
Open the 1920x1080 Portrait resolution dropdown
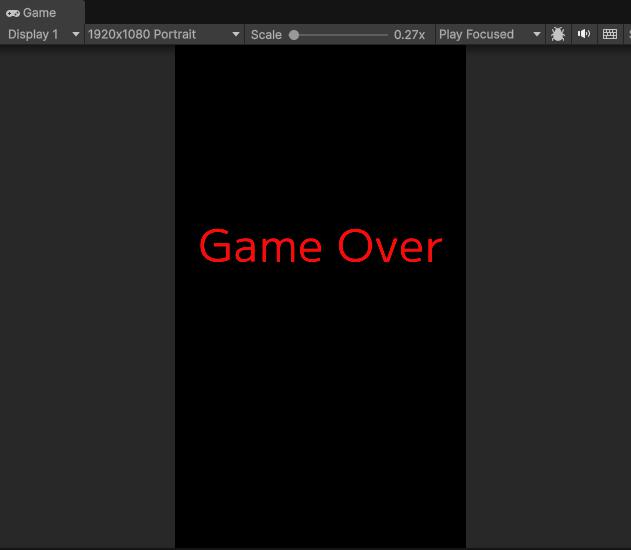(x=164, y=34)
